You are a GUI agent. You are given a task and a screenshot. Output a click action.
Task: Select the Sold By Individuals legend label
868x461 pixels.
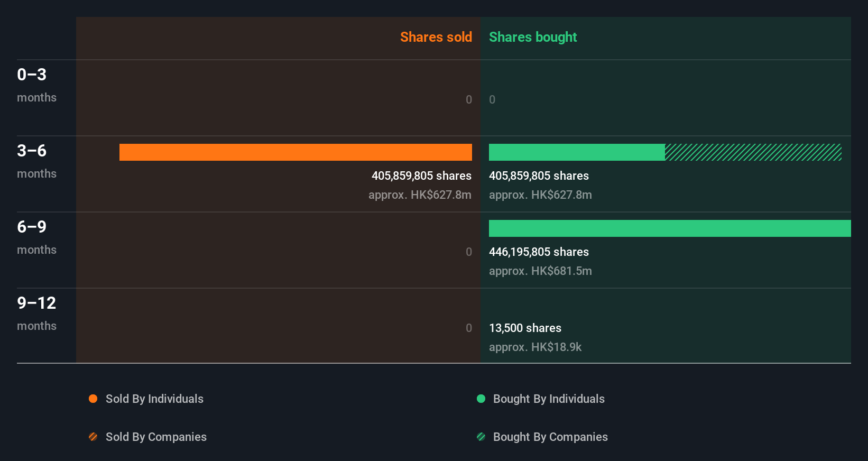click(x=154, y=399)
